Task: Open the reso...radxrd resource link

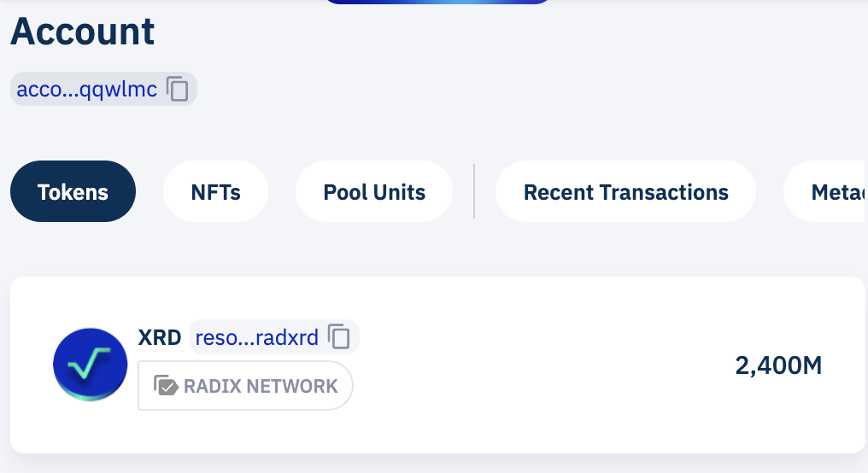Action: tap(257, 337)
